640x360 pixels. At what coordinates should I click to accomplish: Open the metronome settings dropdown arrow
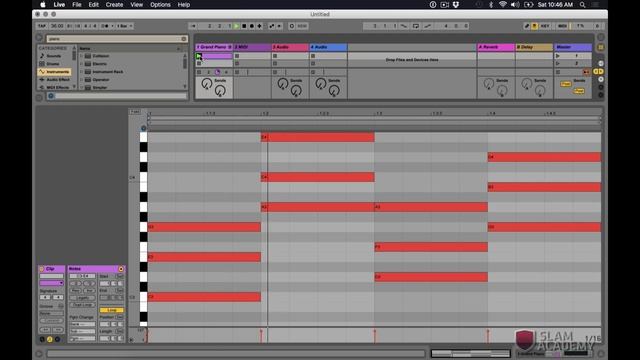[112, 26]
